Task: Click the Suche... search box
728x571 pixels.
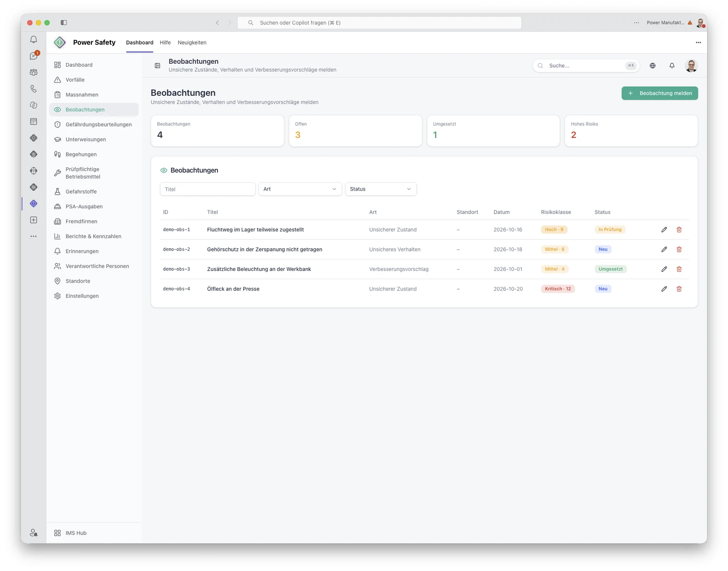Action: [586, 65]
